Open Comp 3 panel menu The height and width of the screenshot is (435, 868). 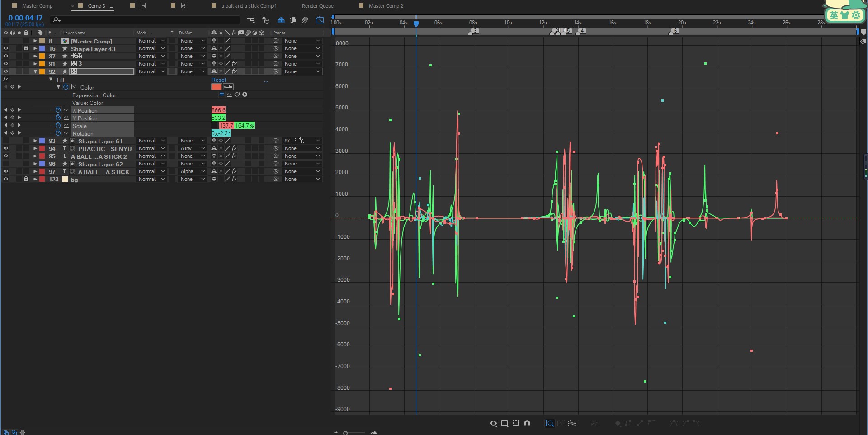pyautogui.click(x=112, y=6)
